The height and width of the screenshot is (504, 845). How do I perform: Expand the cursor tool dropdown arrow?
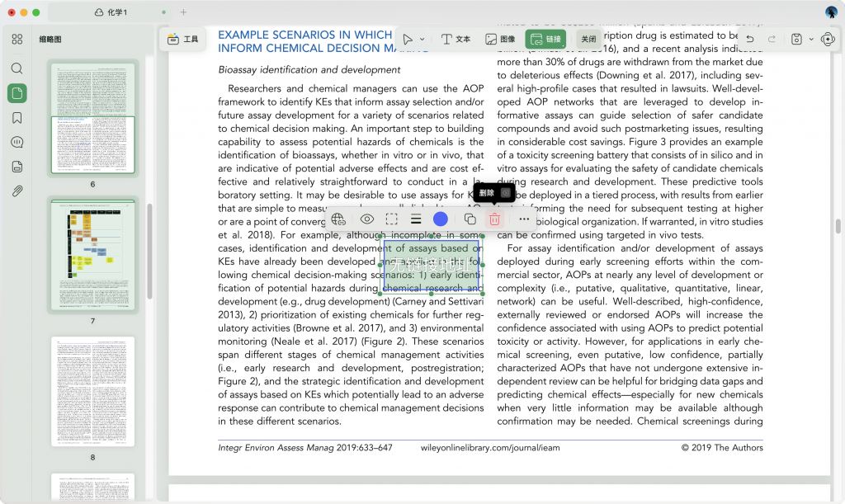coord(422,40)
